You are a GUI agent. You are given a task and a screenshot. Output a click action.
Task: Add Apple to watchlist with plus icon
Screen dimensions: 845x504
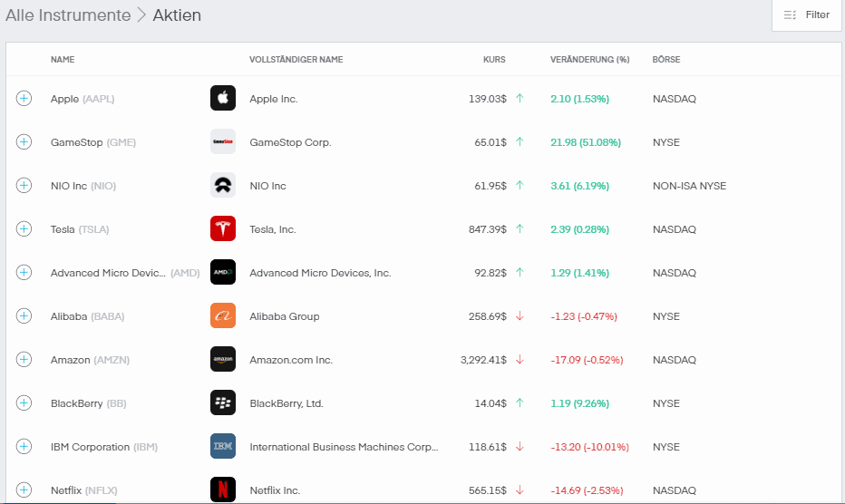click(24, 98)
